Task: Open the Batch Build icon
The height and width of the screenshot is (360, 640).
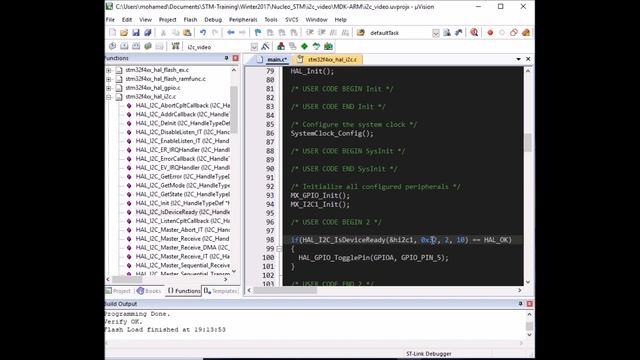Action: 148,47
